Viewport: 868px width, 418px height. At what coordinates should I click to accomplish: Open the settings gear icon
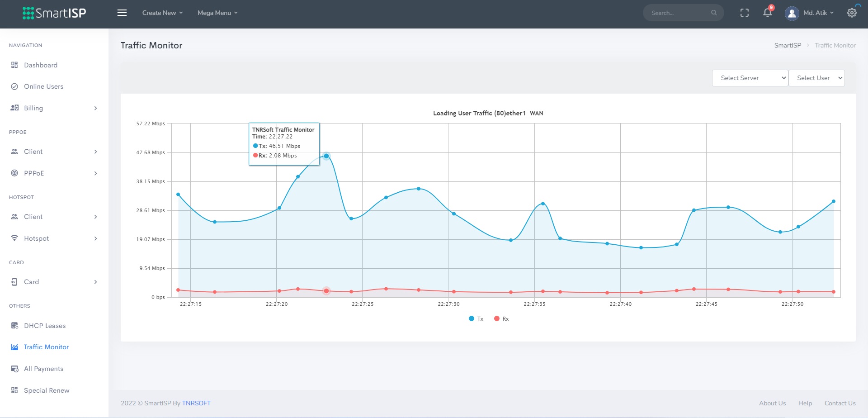852,13
